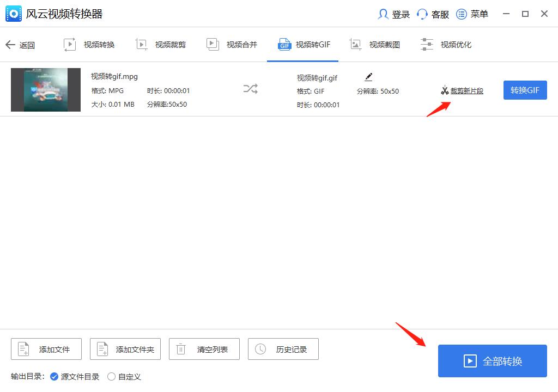The image size is (558, 392).
Task: Click the shuffle arrows icon in the file row
Action: point(250,89)
